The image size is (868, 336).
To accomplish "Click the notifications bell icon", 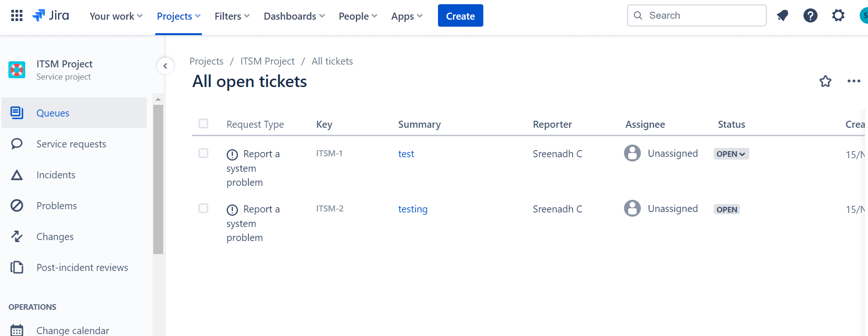I will click(782, 15).
